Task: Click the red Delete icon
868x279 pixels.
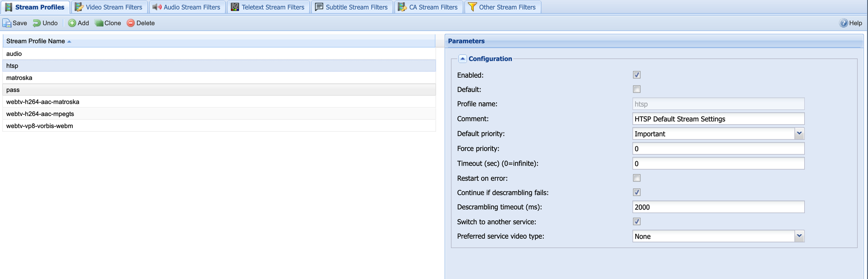Action: (x=131, y=23)
